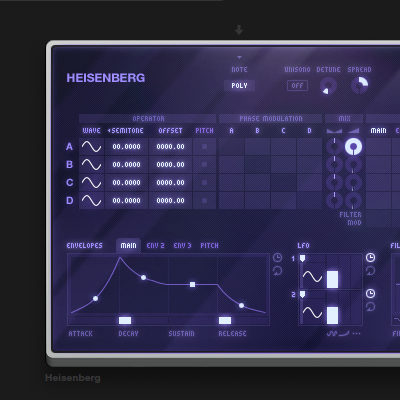Click the pan knob for operator A
The image size is (400, 400).
point(334,147)
